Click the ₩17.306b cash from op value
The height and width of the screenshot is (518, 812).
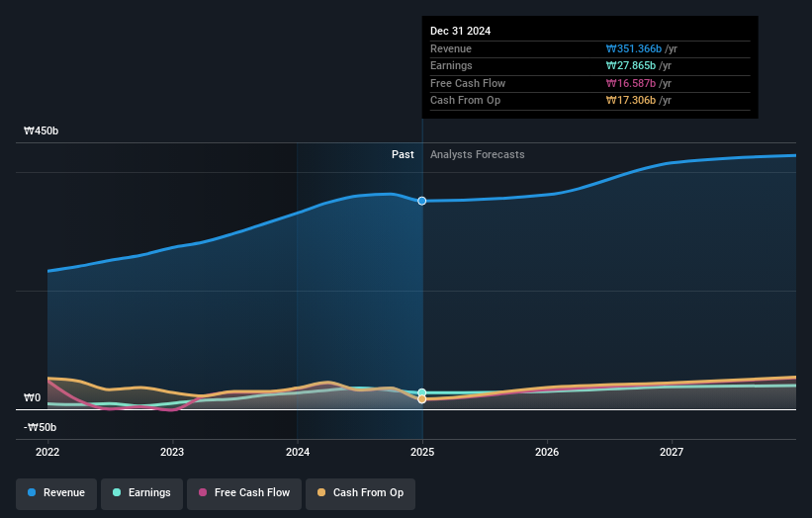pos(631,101)
